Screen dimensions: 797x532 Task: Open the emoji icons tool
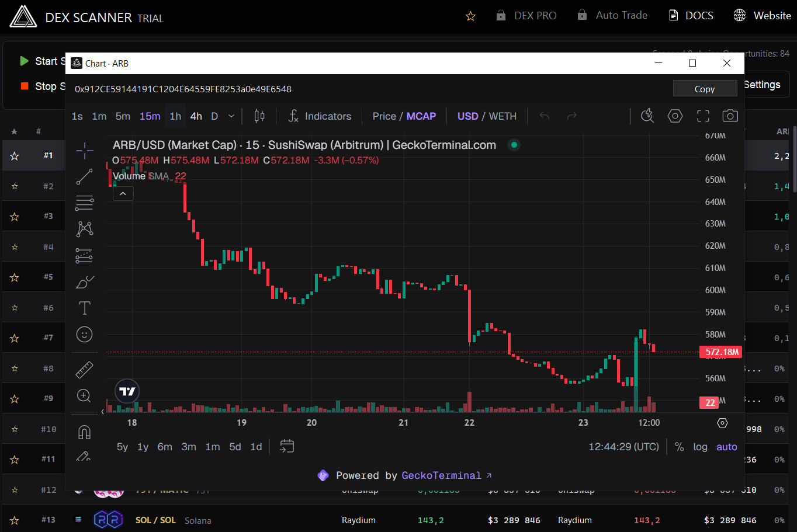84,335
